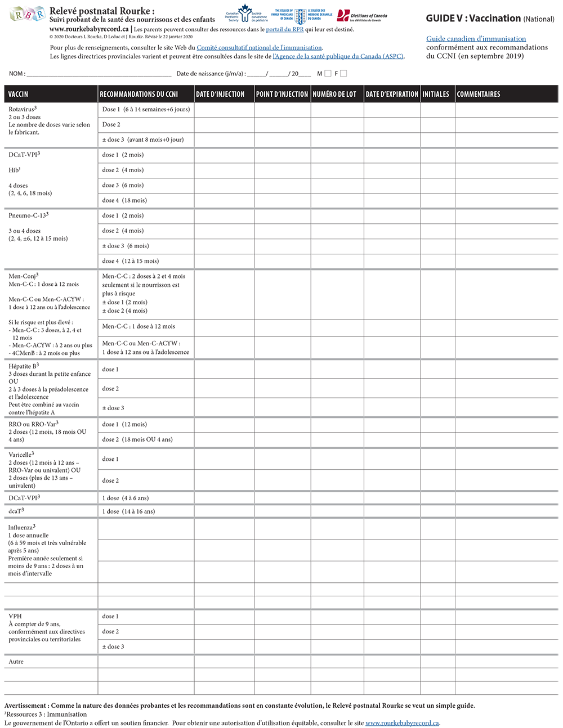Screen dimensions: 563x728
Task: Select Pneumo-C-13 dose 4 (12 à 15 mois)
Action: [x=131, y=261]
